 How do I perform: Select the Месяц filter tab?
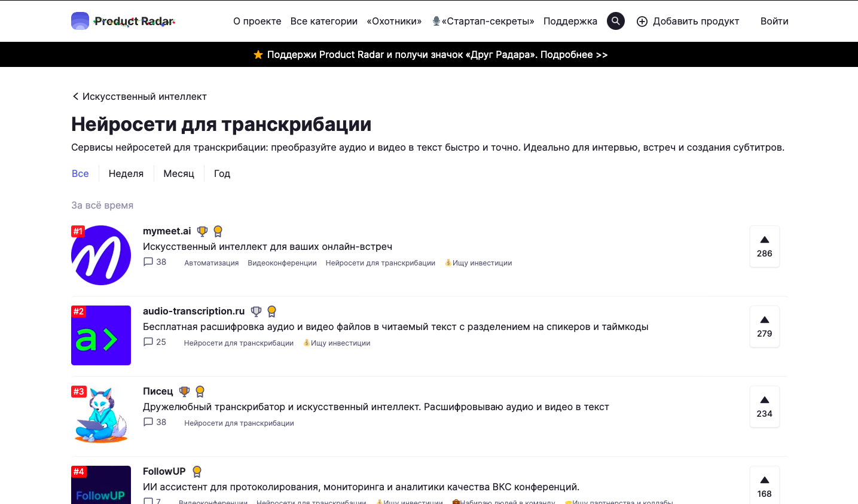[179, 173]
